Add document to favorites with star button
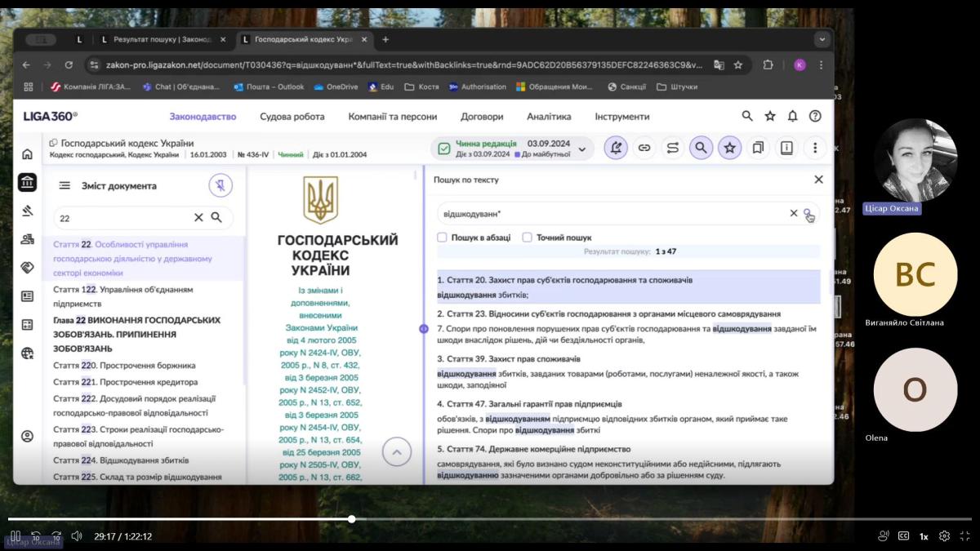Image resolution: width=980 pixels, height=551 pixels. [x=729, y=148]
